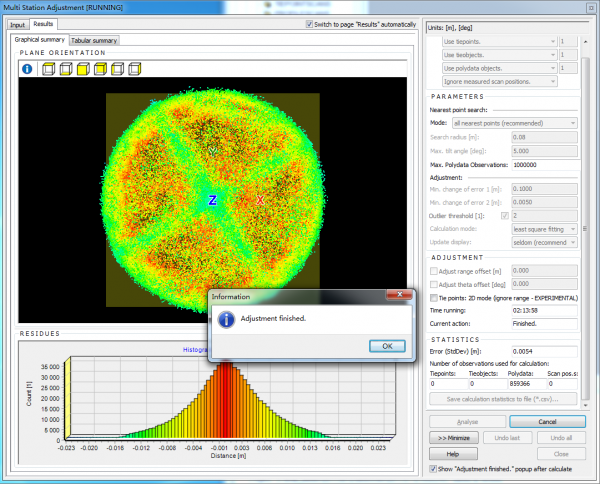Viewport: 600px width, 484px height.
Task: Click the Error (StdDev) value field
Action: pos(545,351)
